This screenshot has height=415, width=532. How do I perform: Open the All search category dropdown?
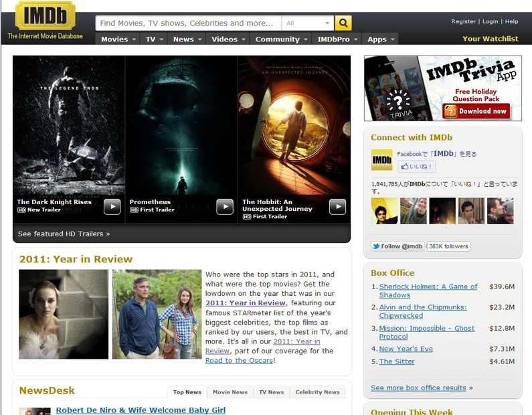307,23
